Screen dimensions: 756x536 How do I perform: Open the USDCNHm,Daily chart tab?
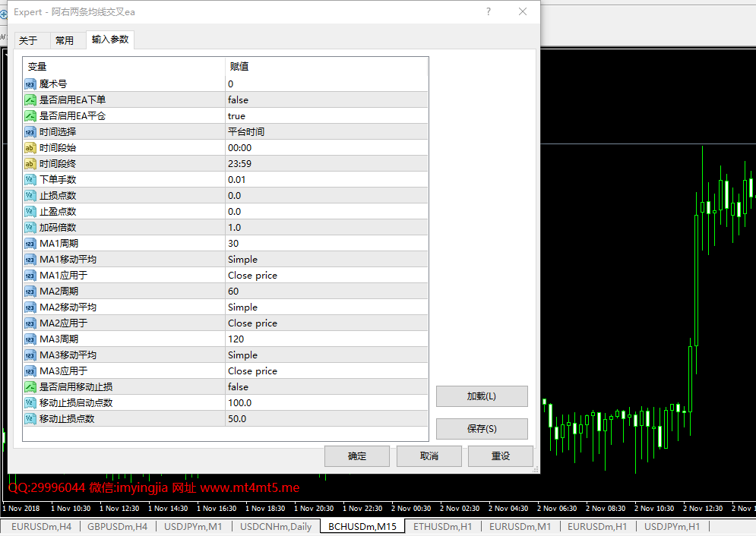[276, 527]
